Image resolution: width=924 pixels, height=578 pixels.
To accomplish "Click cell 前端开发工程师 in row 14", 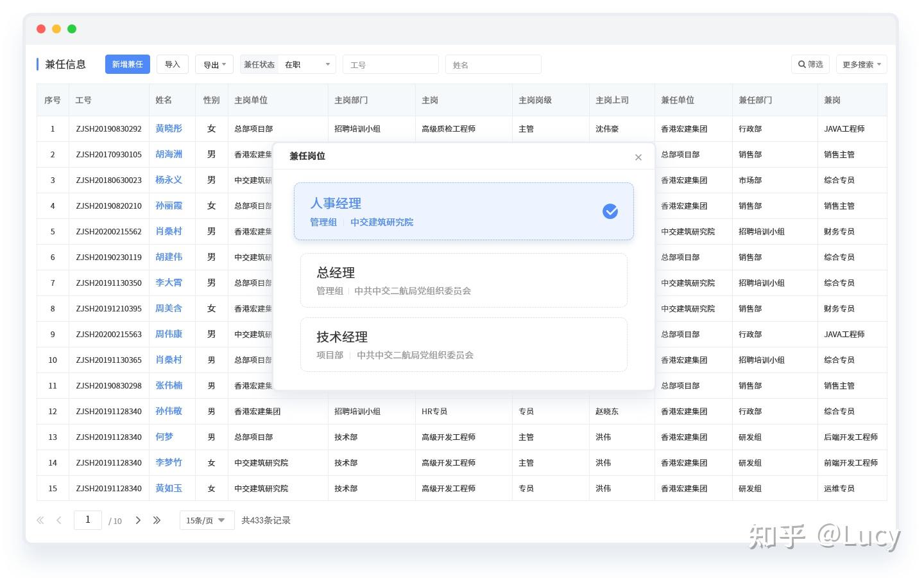I will click(851, 462).
